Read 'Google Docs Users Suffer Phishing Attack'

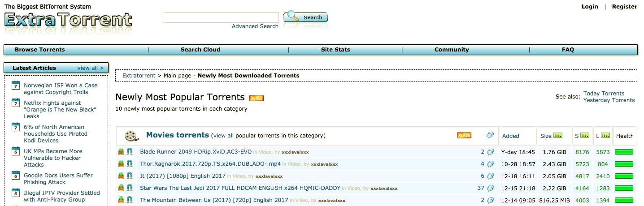(58, 179)
